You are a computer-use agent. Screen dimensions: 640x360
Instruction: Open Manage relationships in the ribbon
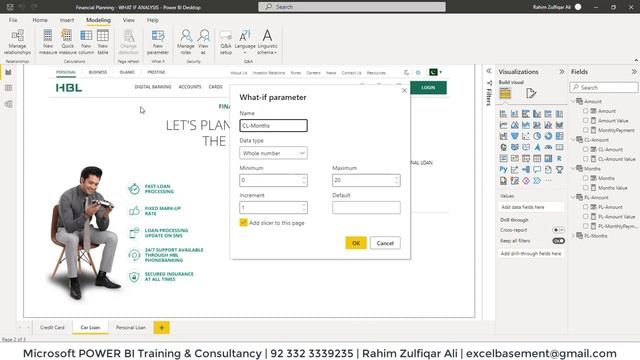[x=17, y=42]
